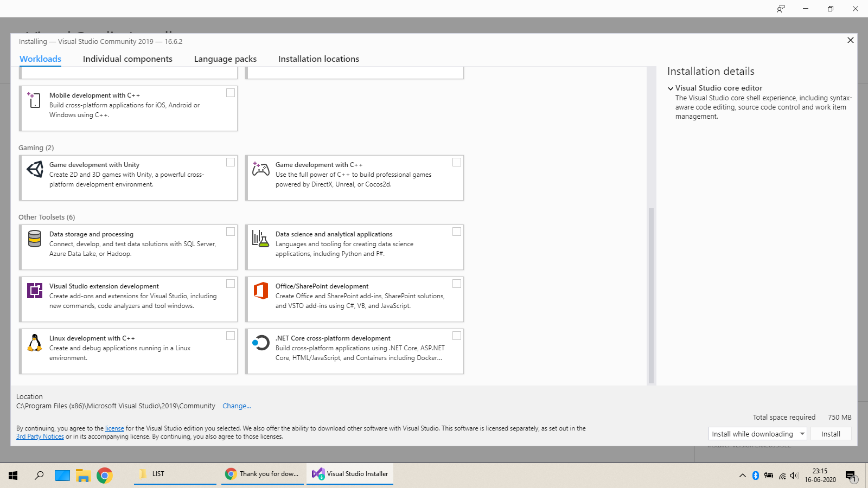The image size is (868, 488).
Task: Click the .NET Core cross-platform icon
Action: tap(260, 343)
